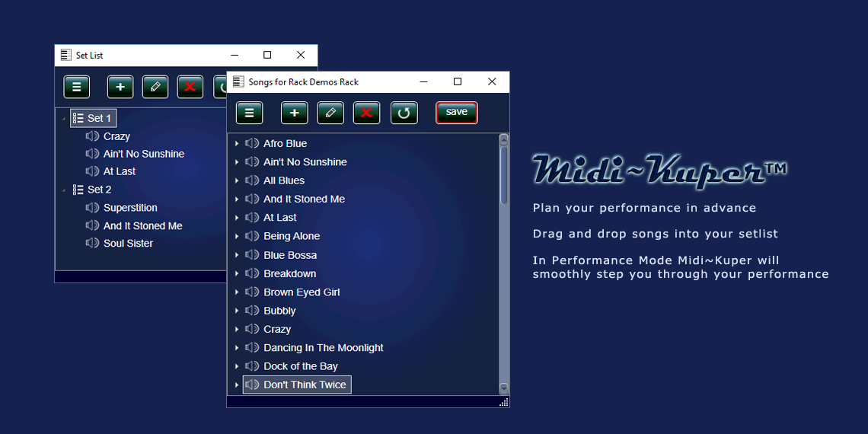Expand the Don't Think Twice arrow
Viewport: 868px width, 434px height.
(236, 385)
